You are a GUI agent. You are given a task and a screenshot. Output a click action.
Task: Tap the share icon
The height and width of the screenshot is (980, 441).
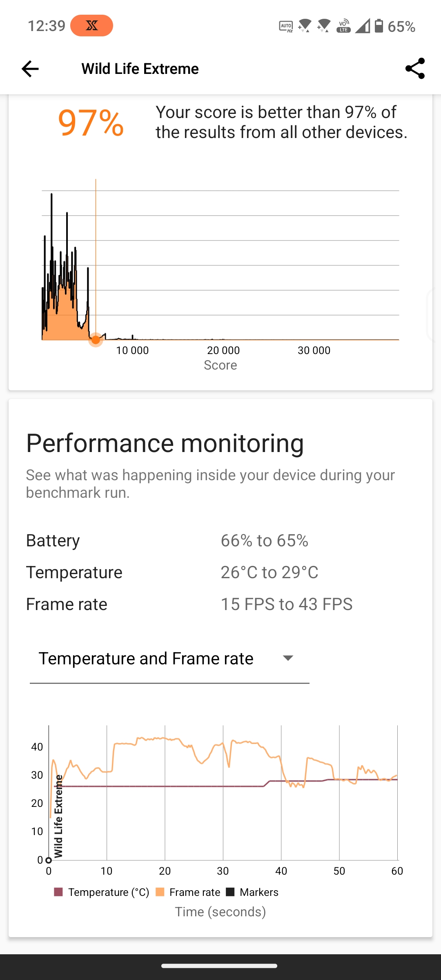point(415,69)
